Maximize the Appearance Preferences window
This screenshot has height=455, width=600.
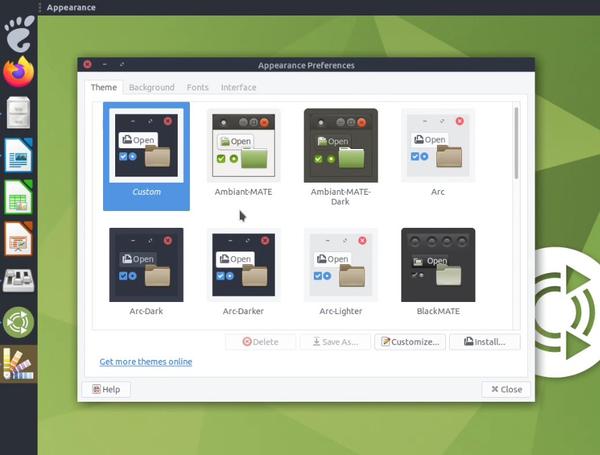click(122, 64)
